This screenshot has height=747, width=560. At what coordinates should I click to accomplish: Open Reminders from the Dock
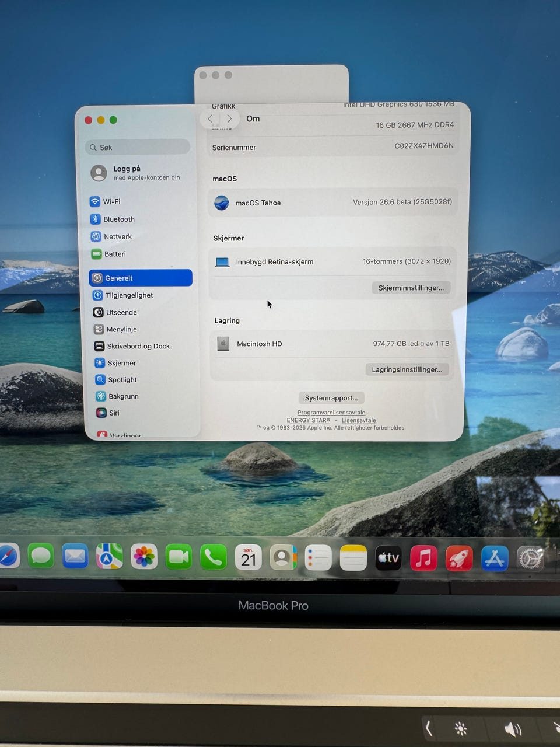click(318, 558)
